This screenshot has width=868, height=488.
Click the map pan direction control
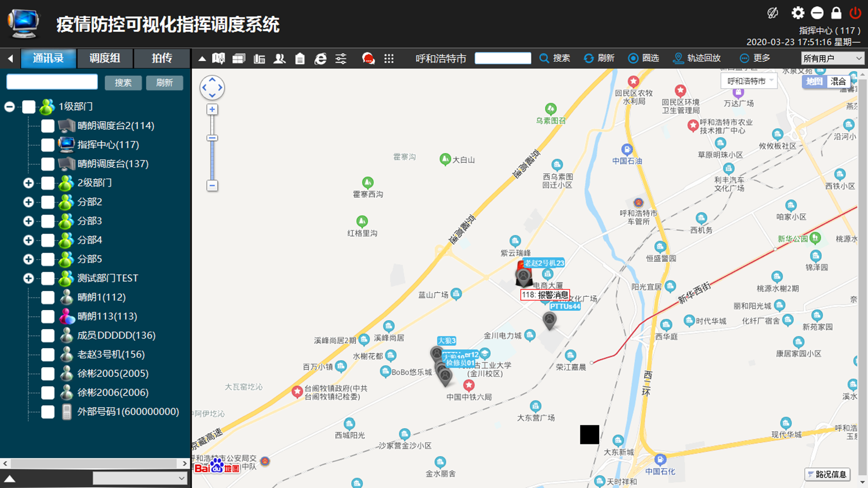212,88
